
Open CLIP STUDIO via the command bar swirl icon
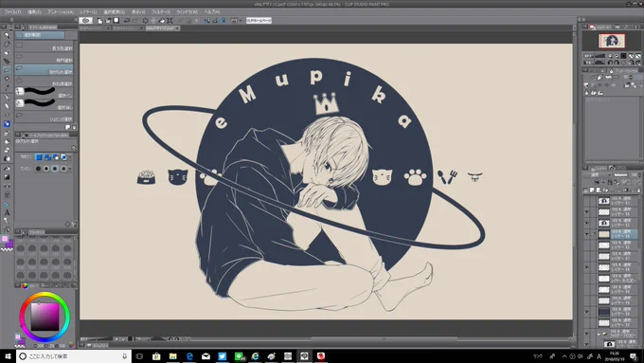point(86,20)
